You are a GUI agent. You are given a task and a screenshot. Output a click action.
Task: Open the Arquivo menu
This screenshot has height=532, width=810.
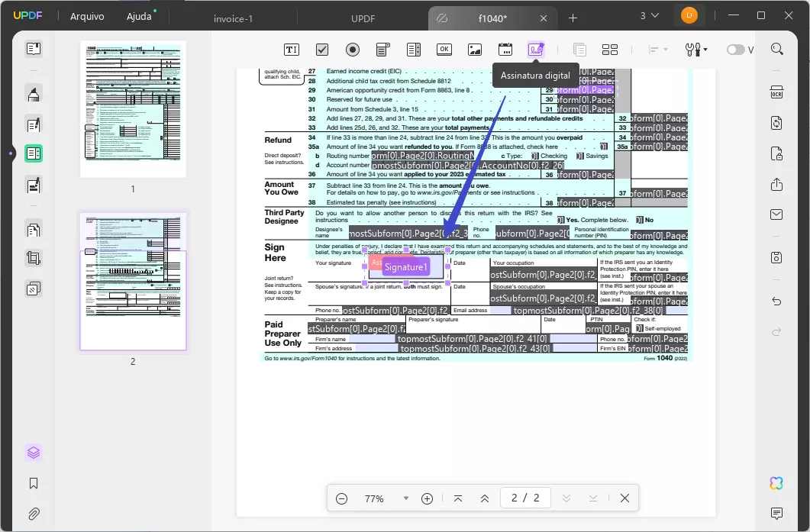87,16
